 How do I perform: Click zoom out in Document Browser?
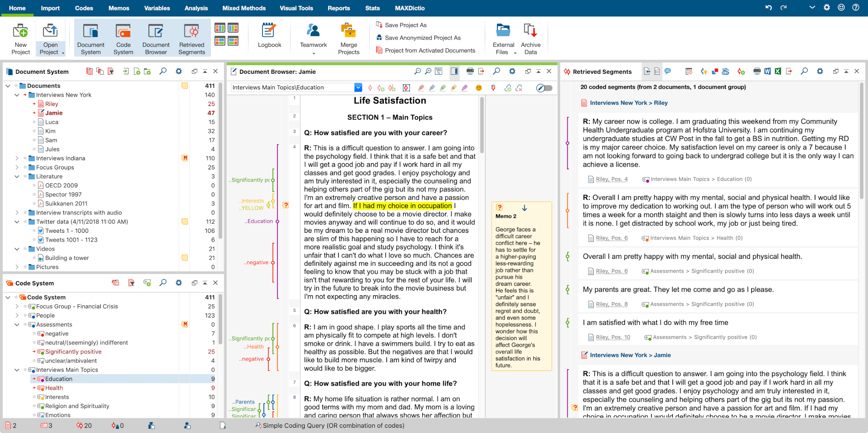click(418, 71)
